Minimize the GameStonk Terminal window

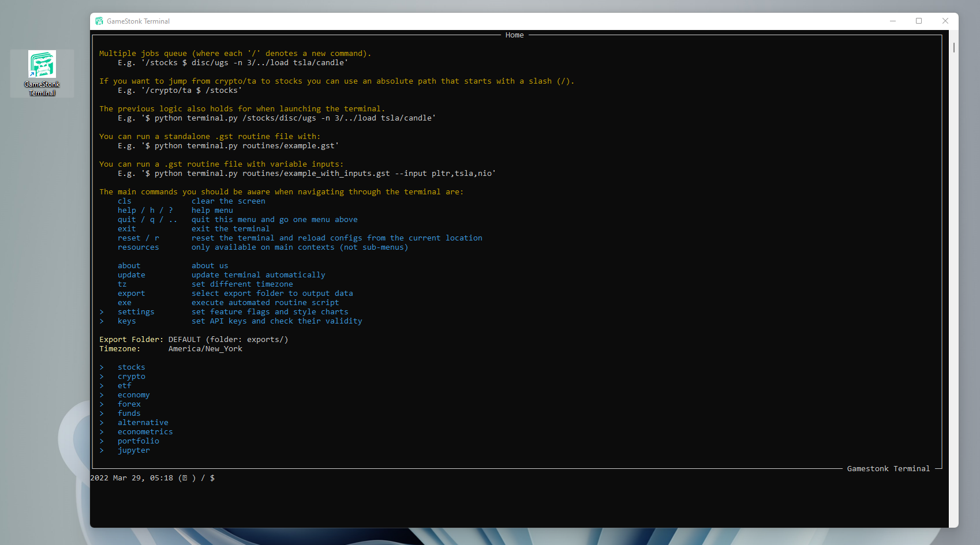(893, 21)
